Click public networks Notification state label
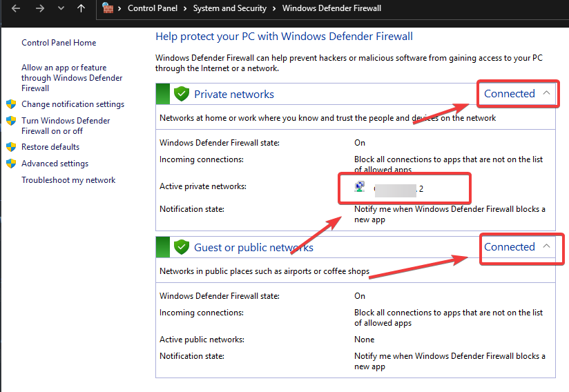Viewport: 569px width, 392px height. click(191, 356)
